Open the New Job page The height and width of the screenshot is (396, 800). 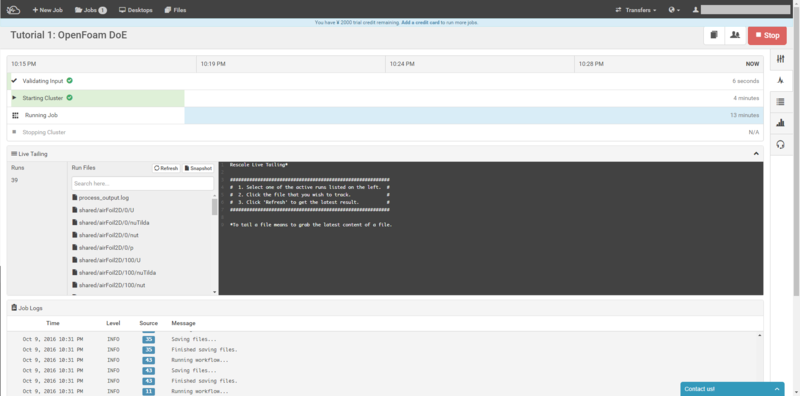pyautogui.click(x=47, y=10)
